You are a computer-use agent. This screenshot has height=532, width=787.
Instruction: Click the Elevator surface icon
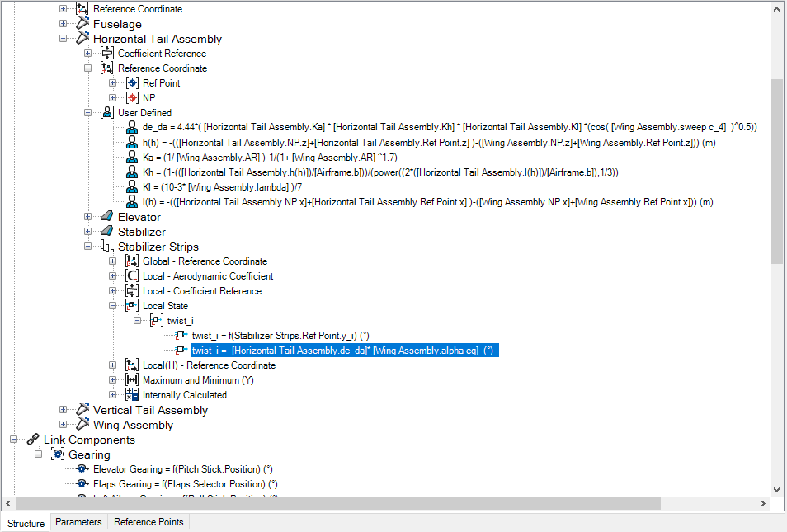click(107, 216)
